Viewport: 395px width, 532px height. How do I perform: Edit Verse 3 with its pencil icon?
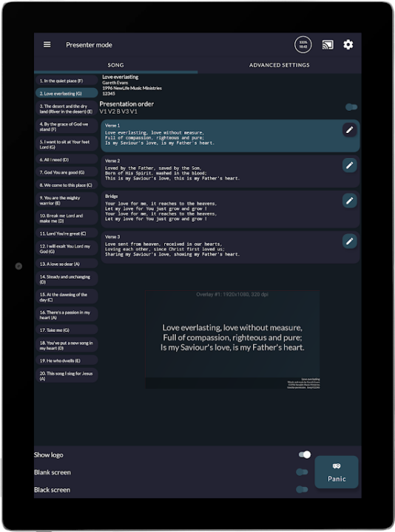pos(349,241)
